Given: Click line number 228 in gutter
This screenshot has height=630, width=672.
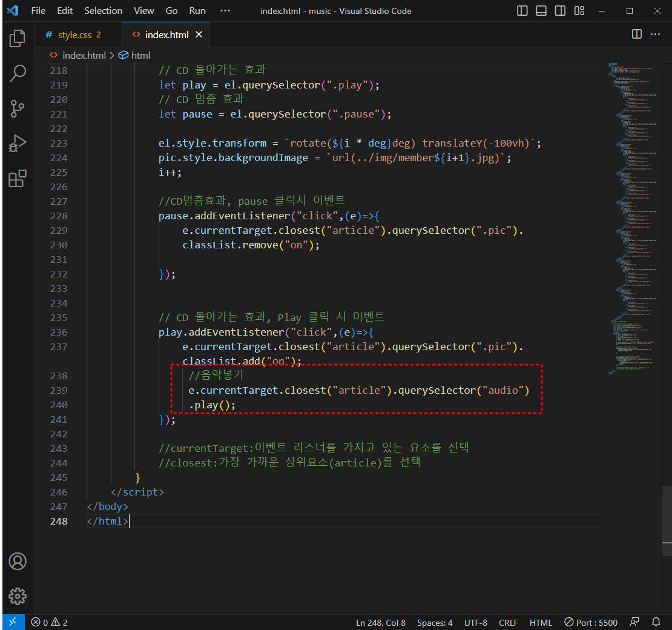Looking at the screenshot, I should tap(59, 216).
